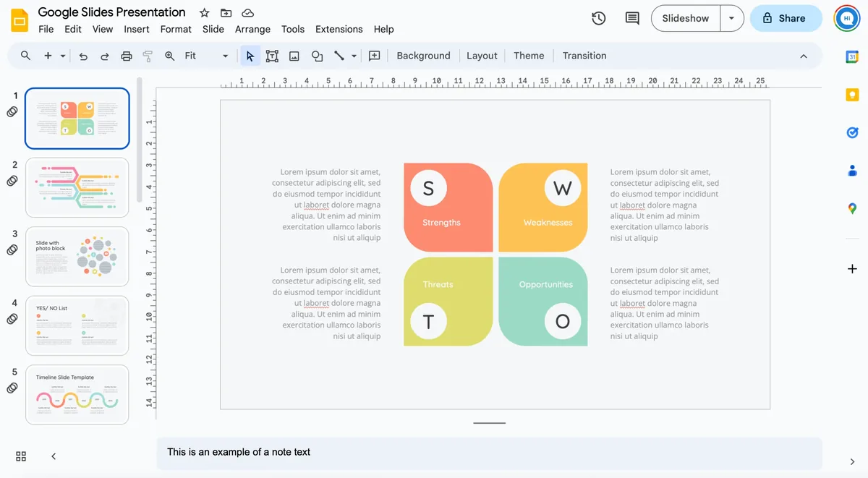Click the paint format icon

[x=148, y=56]
